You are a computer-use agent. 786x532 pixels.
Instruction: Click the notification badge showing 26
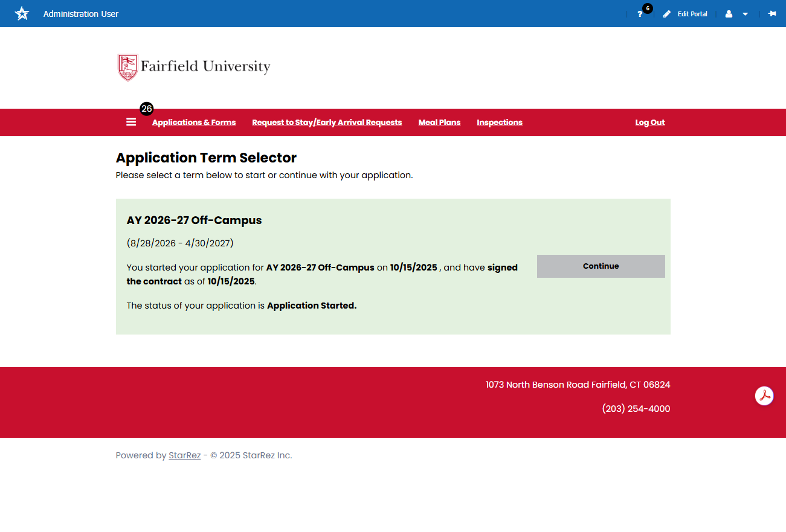pos(147,109)
